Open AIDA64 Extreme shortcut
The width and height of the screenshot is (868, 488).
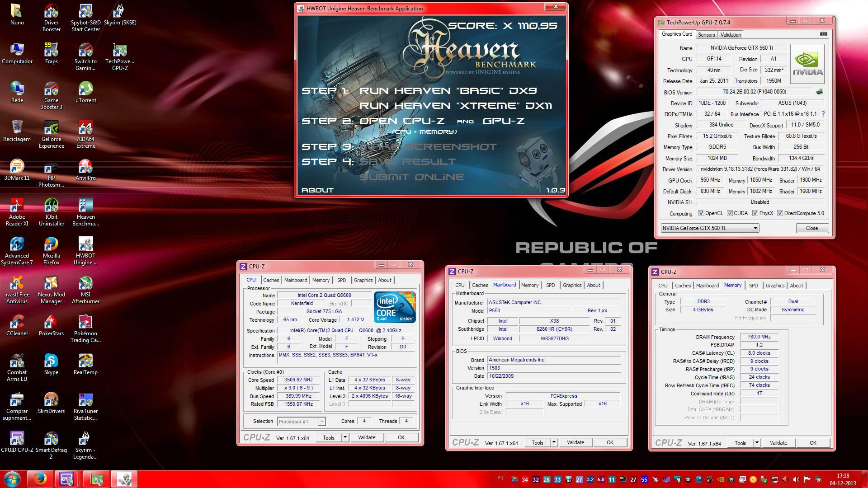click(x=85, y=135)
